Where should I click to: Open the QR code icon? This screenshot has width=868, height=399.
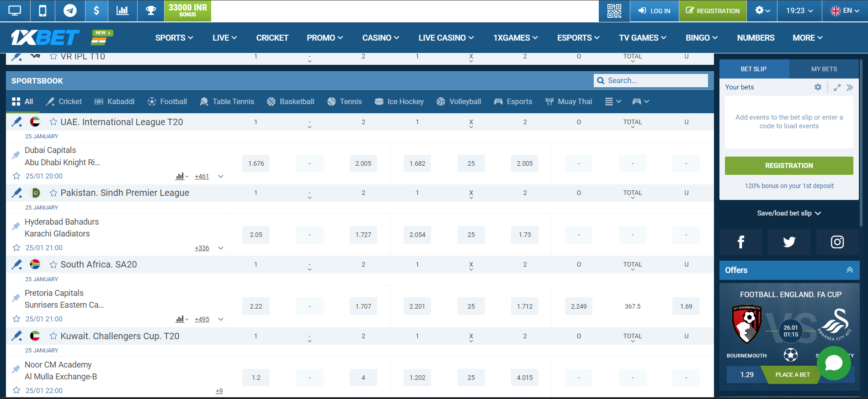pyautogui.click(x=614, y=10)
